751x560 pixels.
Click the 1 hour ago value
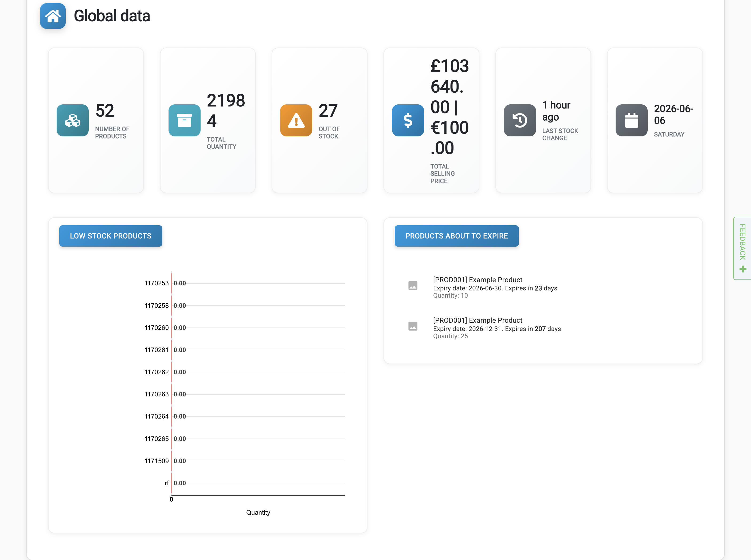pos(556,111)
